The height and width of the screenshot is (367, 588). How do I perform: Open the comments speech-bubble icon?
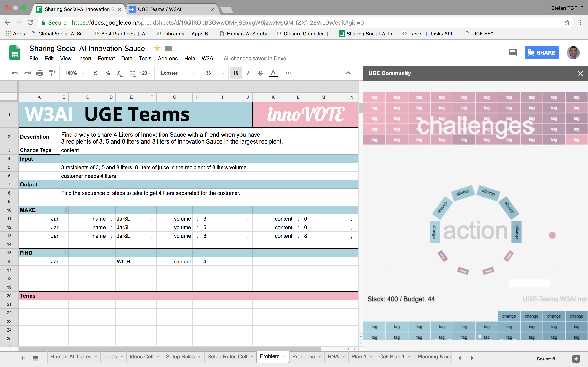tap(513, 52)
